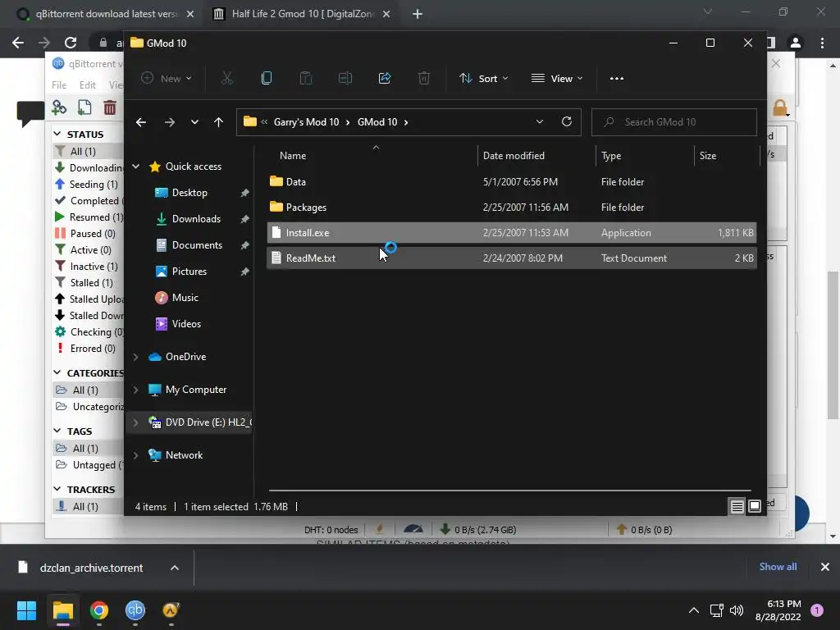Image resolution: width=840 pixels, height=630 pixels.
Task: Open Chrome three-dot menu
Action: [822, 43]
